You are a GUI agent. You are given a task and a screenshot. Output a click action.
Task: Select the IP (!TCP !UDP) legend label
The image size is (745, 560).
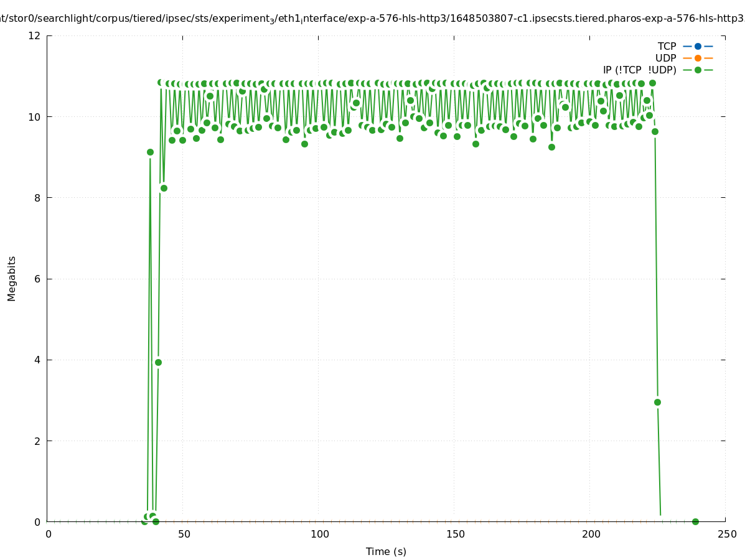pyautogui.click(x=639, y=70)
